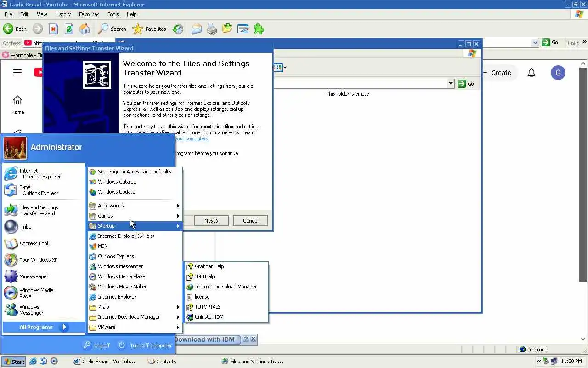Screen dimensions: 588x368
Task: Open Grabber Help in IDM submenu
Action: click(226, 266)
